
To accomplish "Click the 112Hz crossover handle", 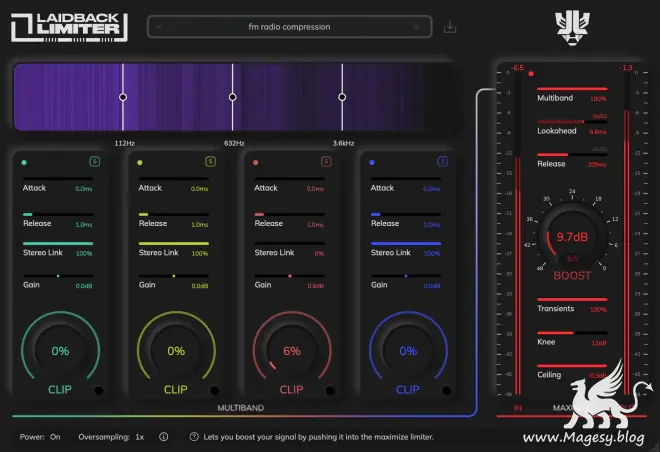I will tap(123, 97).
